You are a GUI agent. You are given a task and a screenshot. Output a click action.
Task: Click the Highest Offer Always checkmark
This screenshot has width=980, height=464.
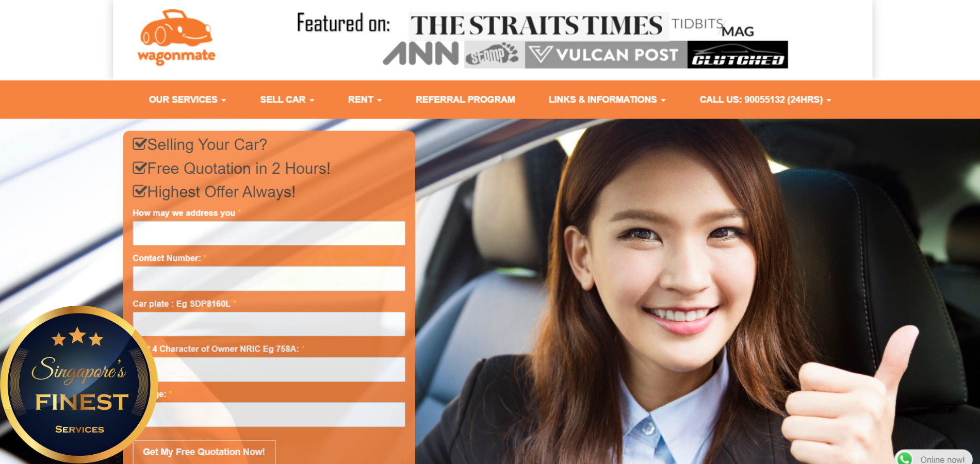(x=139, y=191)
